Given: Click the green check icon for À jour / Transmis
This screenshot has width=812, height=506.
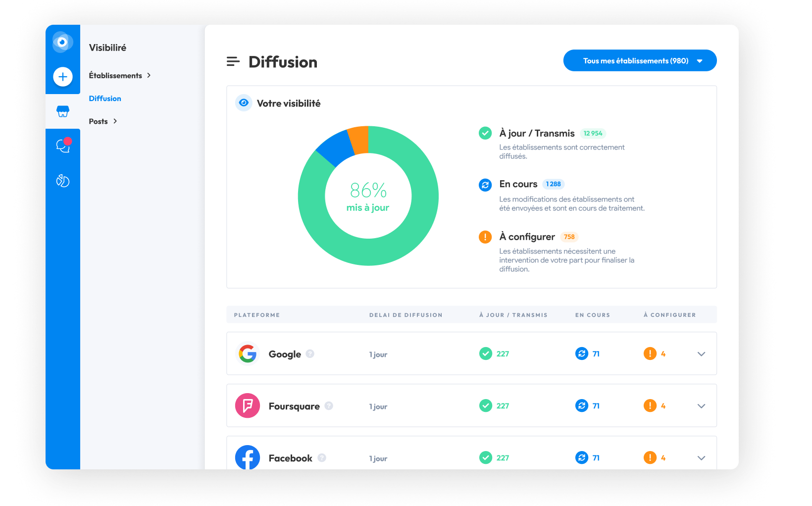Looking at the screenshot, I should pyautogui.click(x=485, y=133).
